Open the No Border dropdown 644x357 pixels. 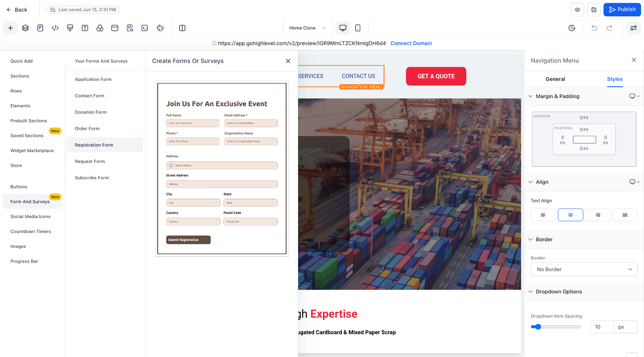(584, 269)
